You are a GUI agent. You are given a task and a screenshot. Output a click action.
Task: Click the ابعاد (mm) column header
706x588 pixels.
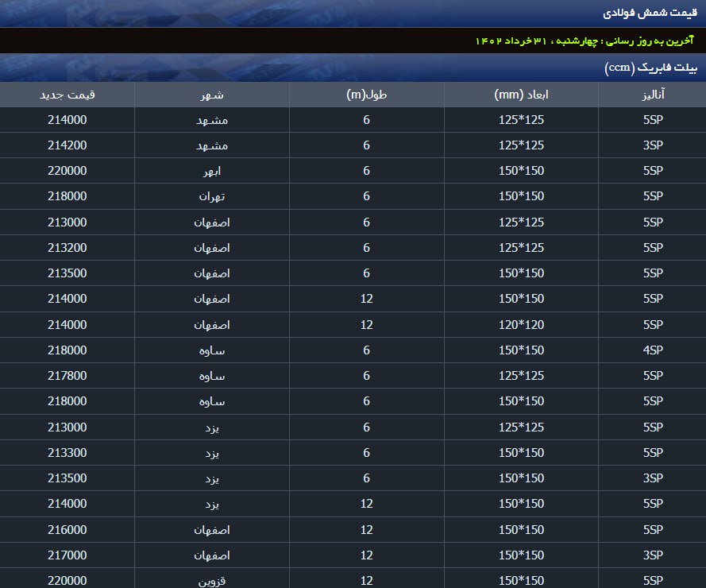[x=522, y=95]
